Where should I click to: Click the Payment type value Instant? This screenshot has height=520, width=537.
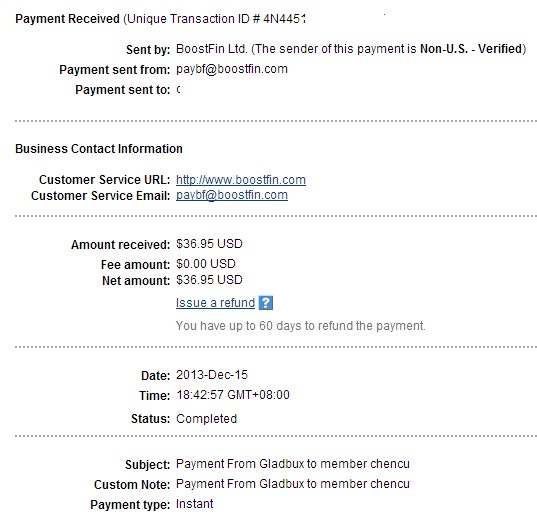(195, 504)
